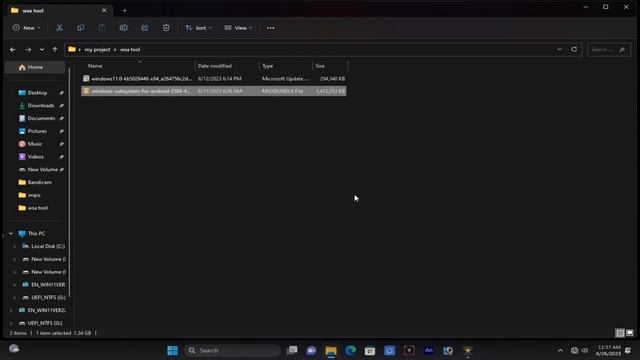Click the my project breadcrumb
640x360 pixels.
(98, 49)
